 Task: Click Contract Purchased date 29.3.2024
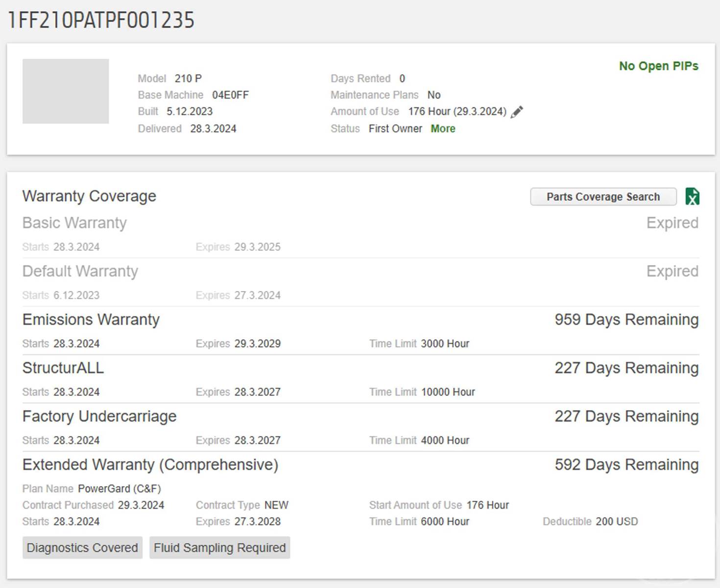coord(141,505)
